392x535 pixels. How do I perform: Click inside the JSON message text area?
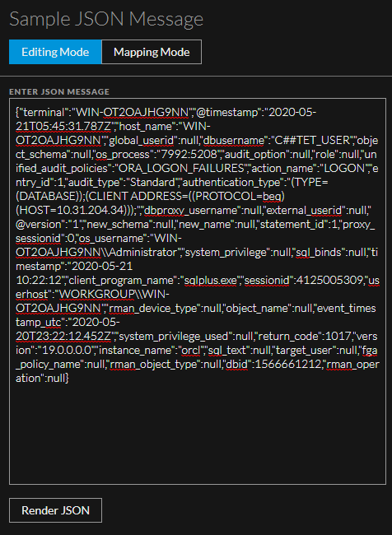(x=198, y=291)
